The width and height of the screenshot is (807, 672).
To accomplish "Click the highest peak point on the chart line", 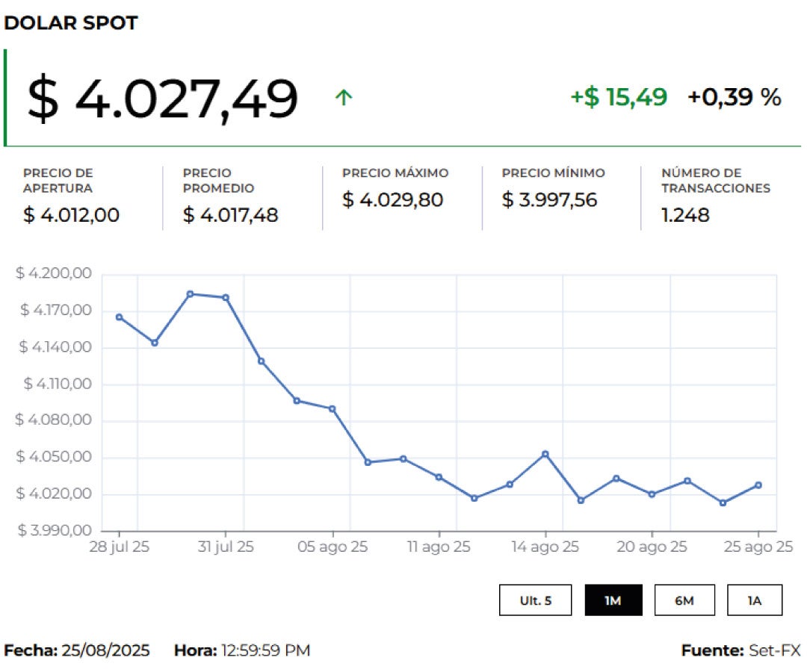I will click(x=190, y=294).
